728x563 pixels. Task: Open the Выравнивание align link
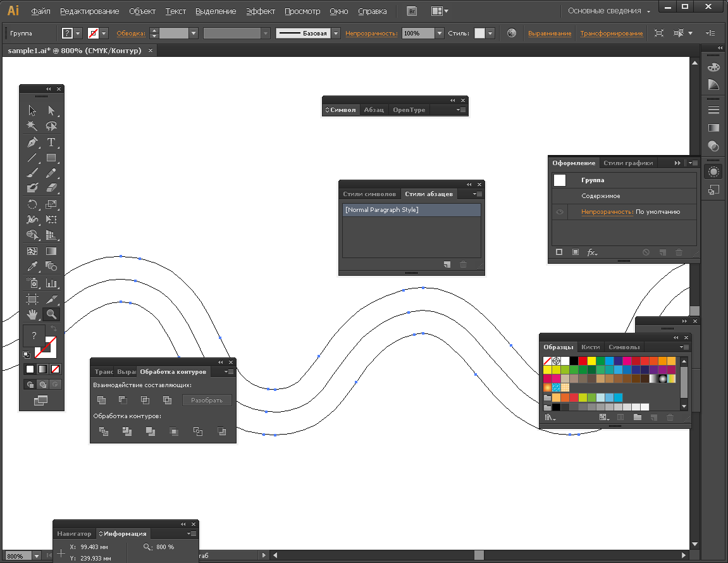(550, 34)
